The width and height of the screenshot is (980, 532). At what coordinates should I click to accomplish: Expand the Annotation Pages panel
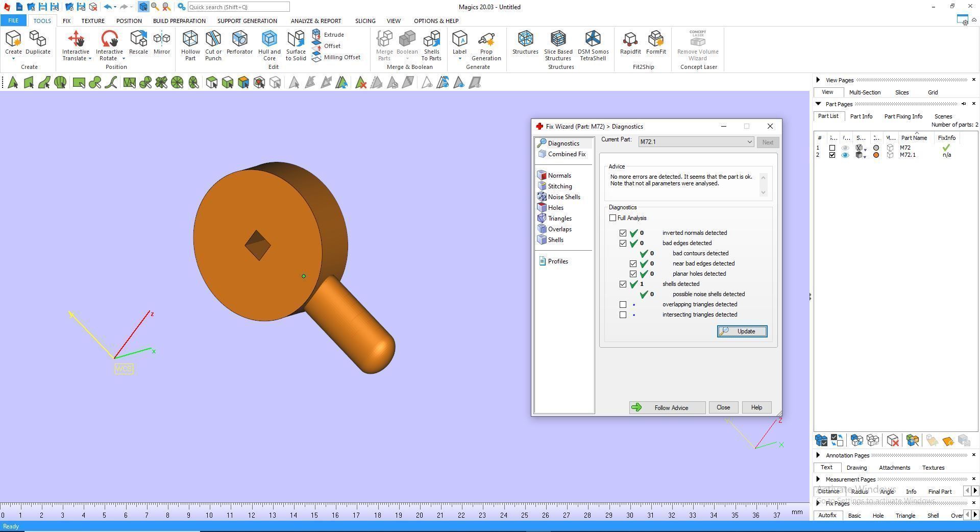click(818, 455)
